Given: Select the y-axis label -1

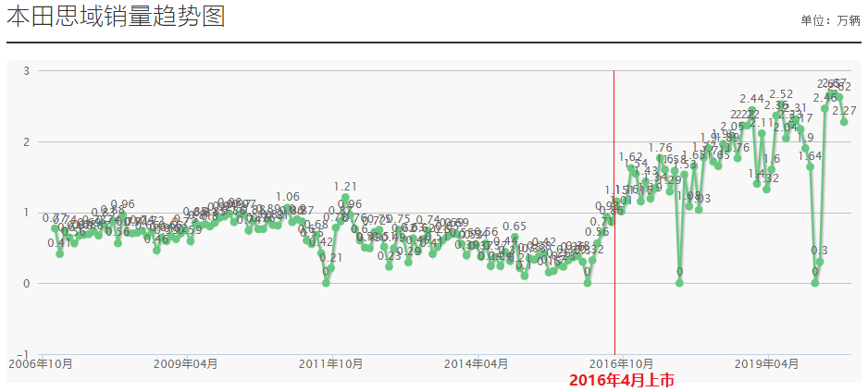Looking at the screenshot, I should click(24, 354).
